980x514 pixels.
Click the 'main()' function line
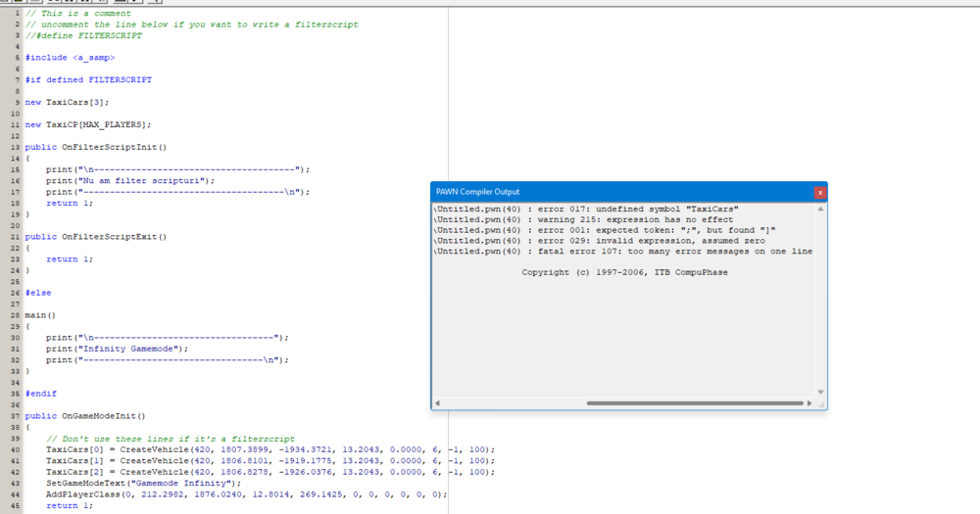[40, 315]
